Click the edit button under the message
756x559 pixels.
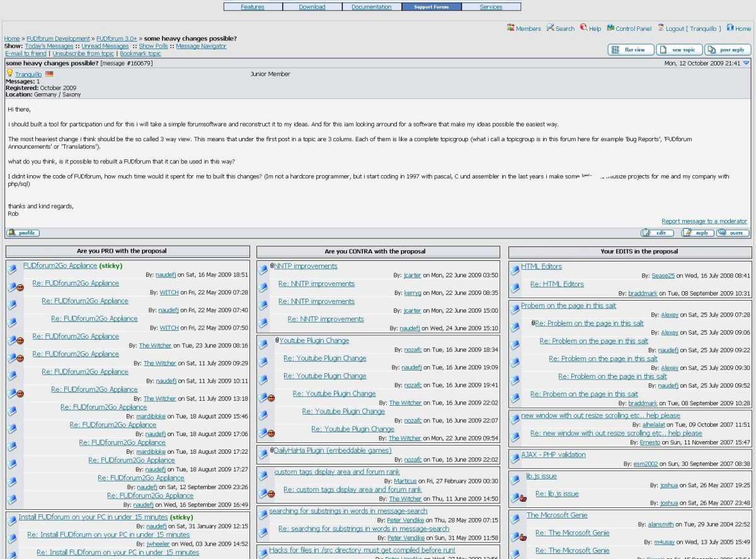657,233
